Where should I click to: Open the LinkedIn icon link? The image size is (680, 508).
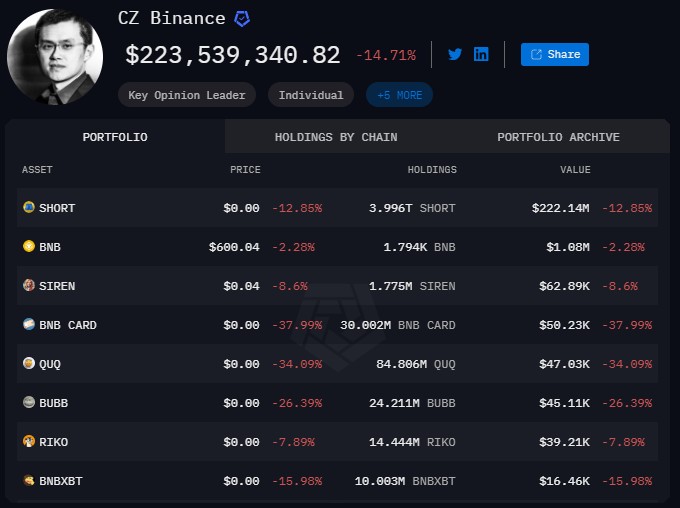tap(481, 54)
